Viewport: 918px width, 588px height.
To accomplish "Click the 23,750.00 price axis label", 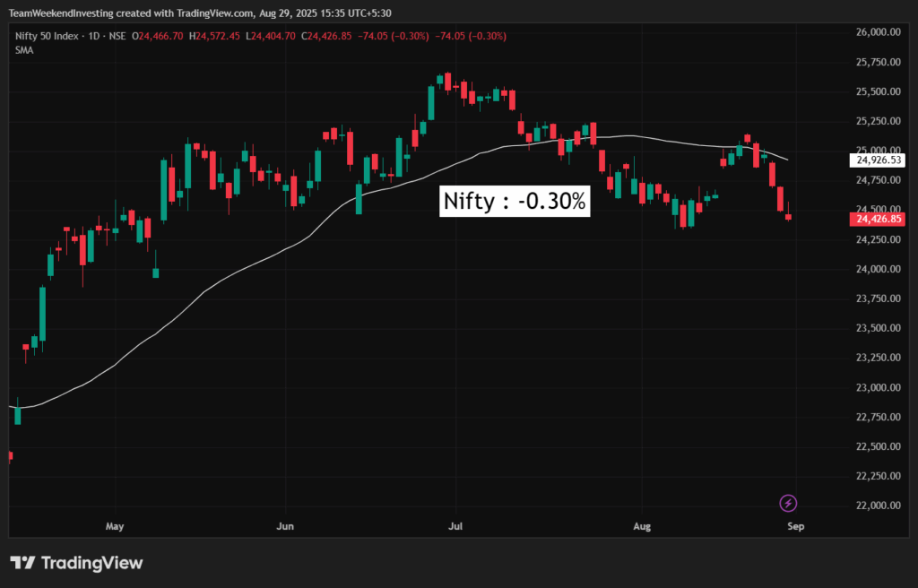I will (x=879, y=298).
